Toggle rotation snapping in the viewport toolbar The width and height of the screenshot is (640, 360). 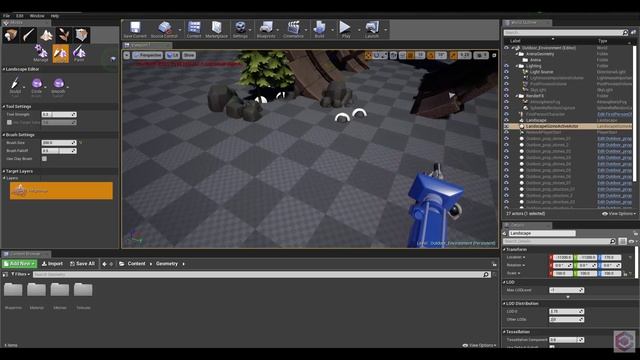(x=431, y=55)
